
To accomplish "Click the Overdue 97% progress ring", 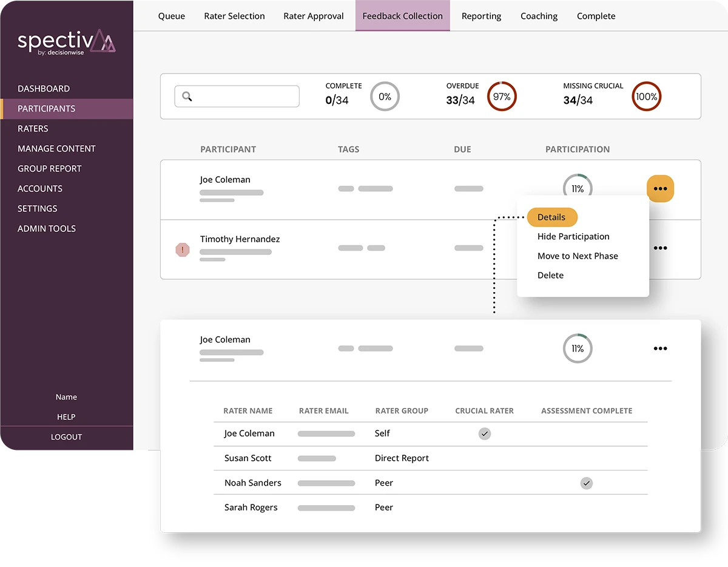I will point(502,97).
